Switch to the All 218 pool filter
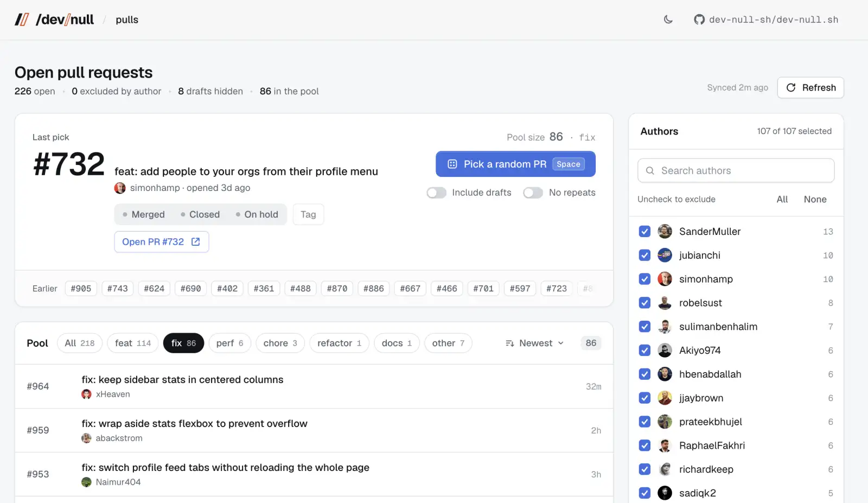 tap(80, 343)
